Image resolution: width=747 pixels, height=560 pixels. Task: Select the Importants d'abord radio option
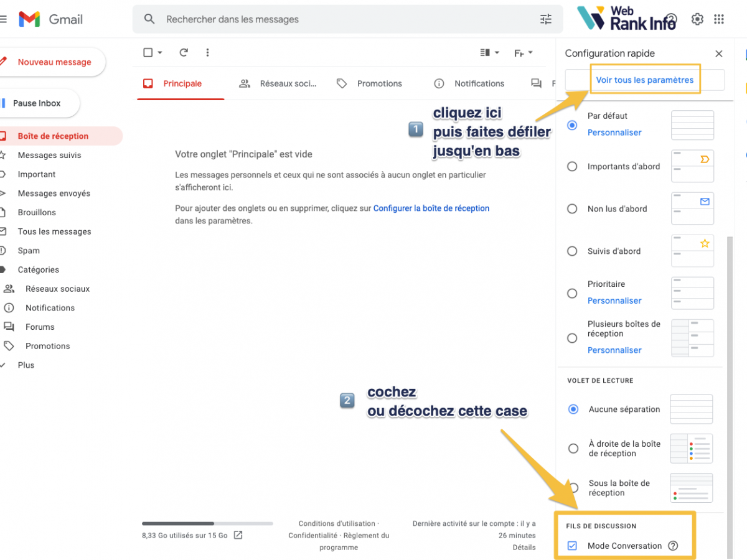pos(572,167)
